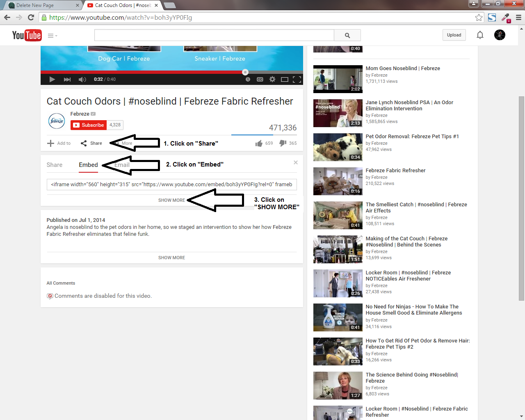Click the thumbs up like icon
The image size is (525, 420).
(259, 143)
